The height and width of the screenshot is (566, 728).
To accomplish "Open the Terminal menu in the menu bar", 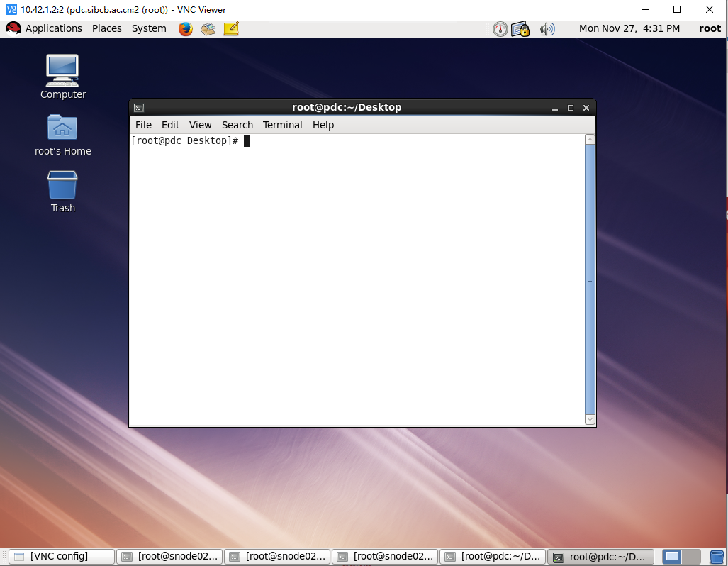I will [x=282, y=125].
